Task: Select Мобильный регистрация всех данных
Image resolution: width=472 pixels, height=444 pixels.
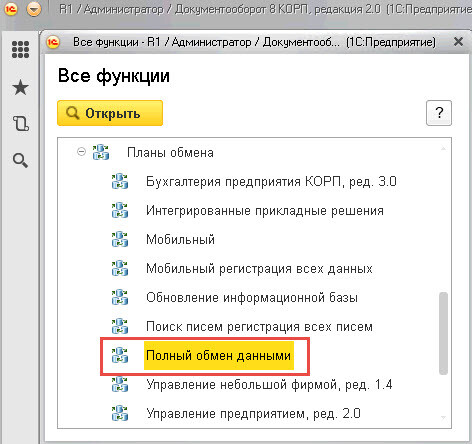Action: [x=259, y=269]
